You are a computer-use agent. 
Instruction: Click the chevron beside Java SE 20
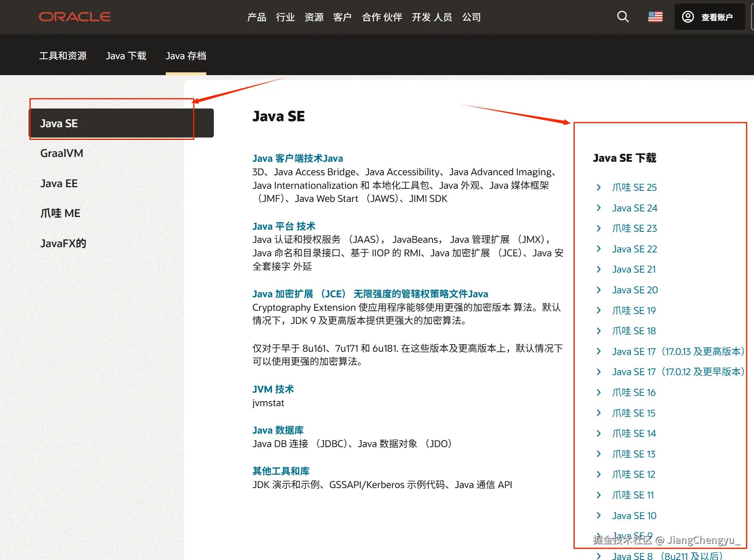click(599, 290)
